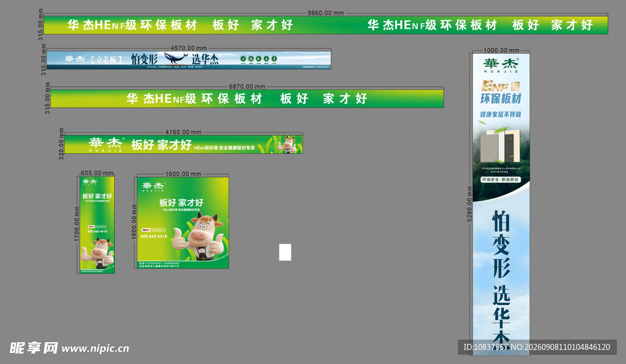Click the 315.00 mm label beside the 9860 banner
The height and width of the screenshot is (364, 626).
pyautogui.click(x=40, y=24)
